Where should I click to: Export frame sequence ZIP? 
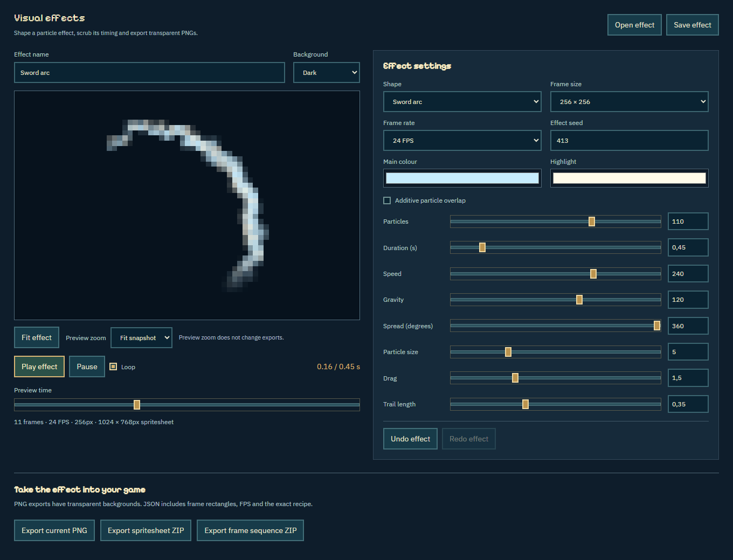251,530
